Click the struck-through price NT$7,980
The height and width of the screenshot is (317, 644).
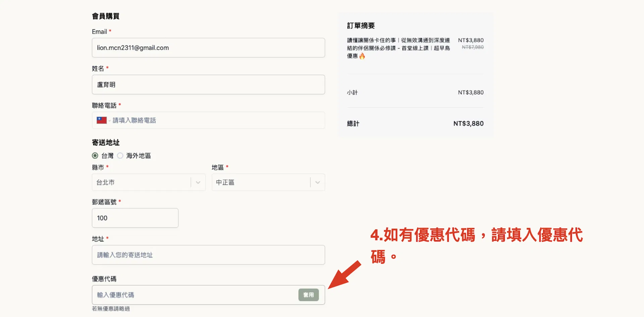click(473, 47)
